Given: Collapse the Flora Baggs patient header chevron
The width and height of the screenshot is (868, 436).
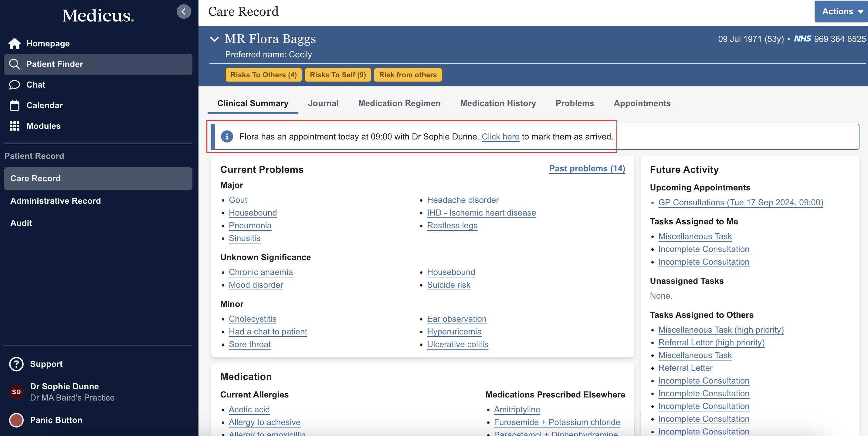Looking at the screenshot, I should coord(215,39).
